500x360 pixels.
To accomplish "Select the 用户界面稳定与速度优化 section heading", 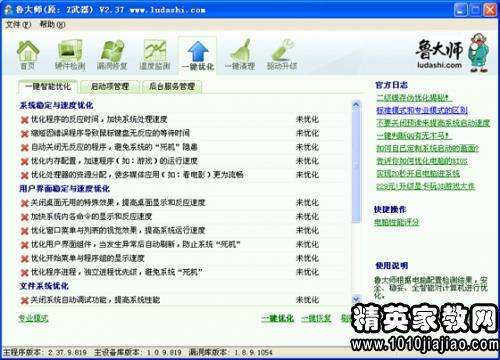I will point(64,189).
